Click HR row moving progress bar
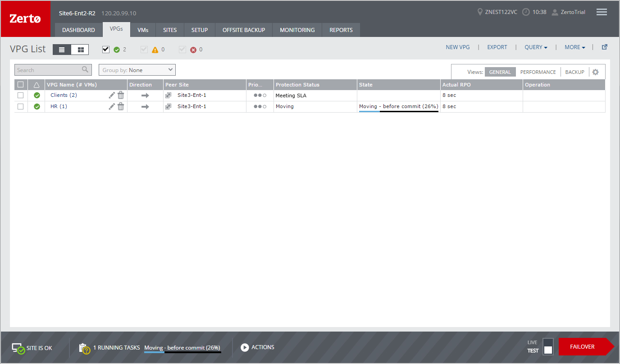 399,111
